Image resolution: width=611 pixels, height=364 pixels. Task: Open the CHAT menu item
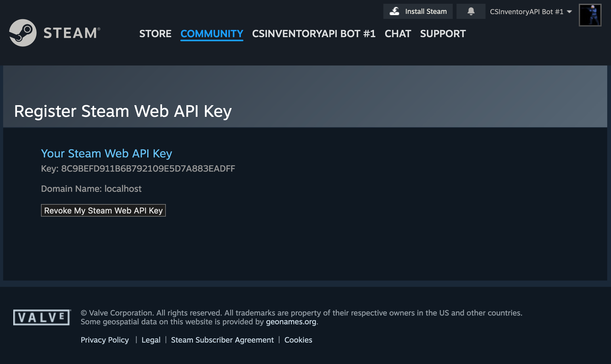(398, 33)
